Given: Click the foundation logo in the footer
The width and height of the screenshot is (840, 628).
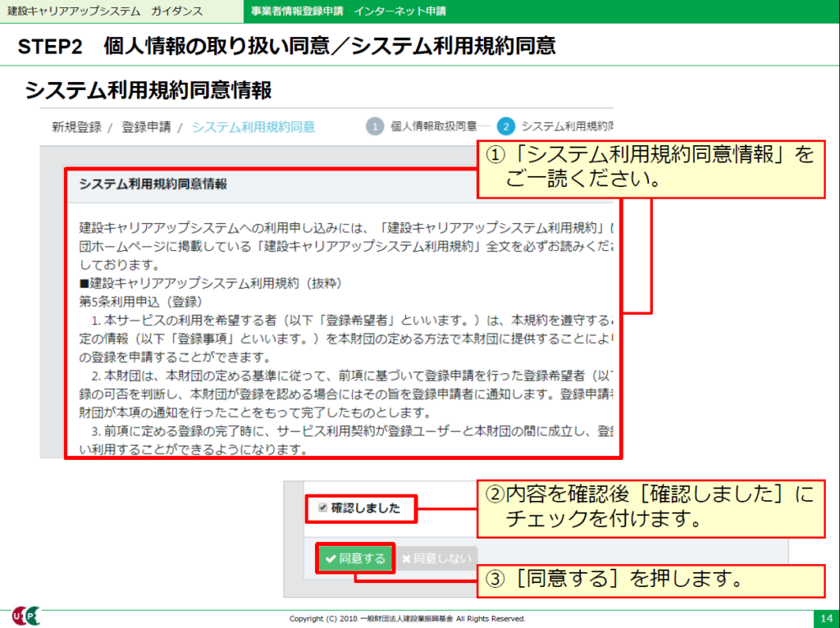Looking at the screenshot, I should pos(25,616).
